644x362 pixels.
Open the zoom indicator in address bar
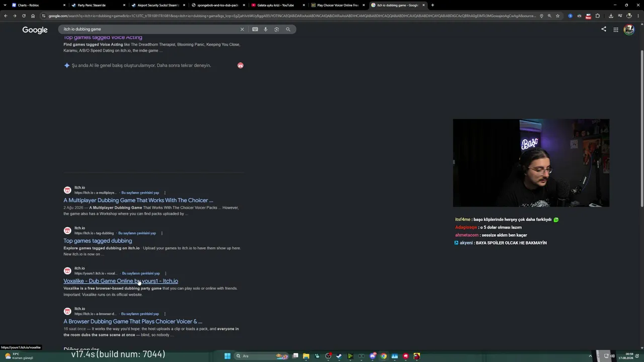click(x=549, y=16)
